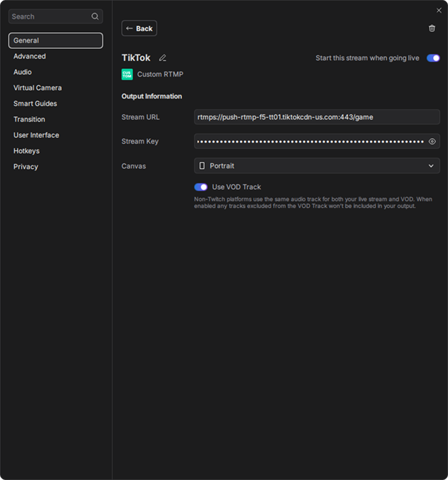Open Privacy settings
The image size is (448, 480).
coord(26,167)
